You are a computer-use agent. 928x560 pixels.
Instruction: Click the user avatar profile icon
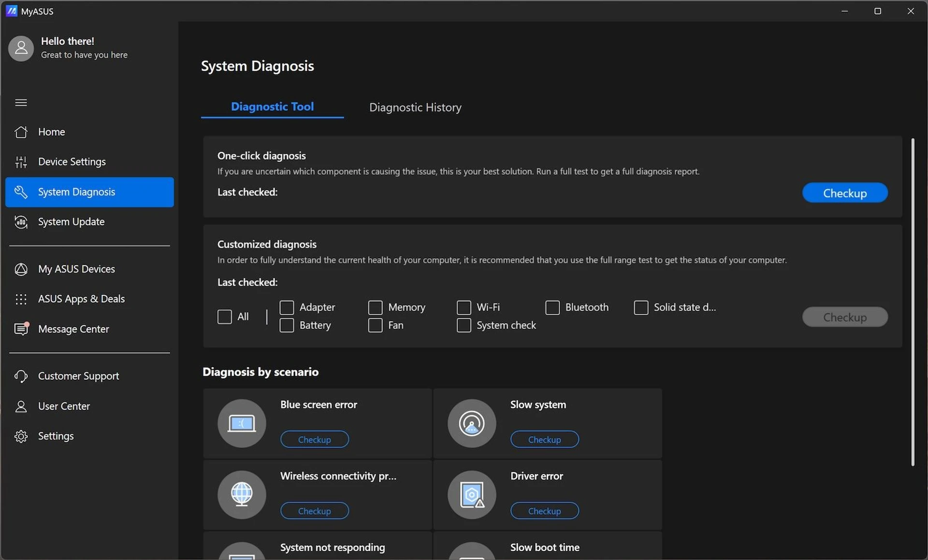pyautogui.click(x=21, y=48)
